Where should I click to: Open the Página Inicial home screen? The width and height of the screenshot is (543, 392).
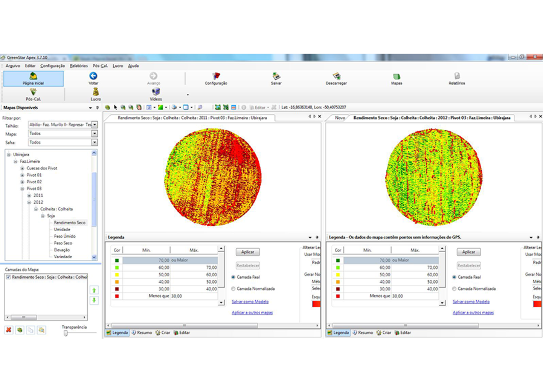point(33,78)
